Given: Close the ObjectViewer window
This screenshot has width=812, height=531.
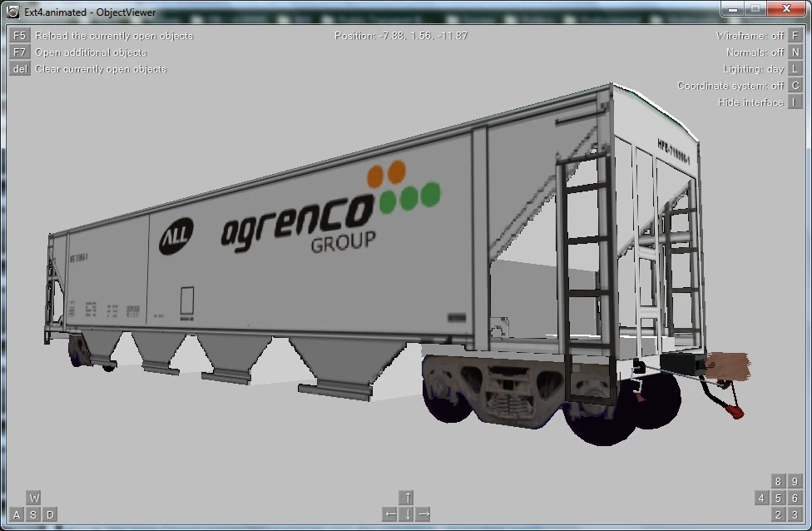Looking at the screenshot, I should pyautogui.click(x=787, y=9).
